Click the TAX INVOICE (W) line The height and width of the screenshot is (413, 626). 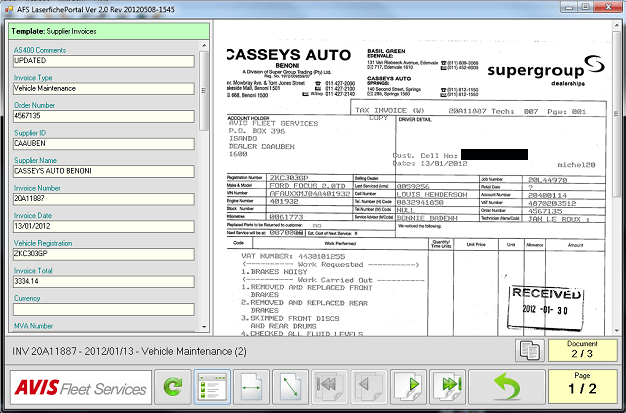tap(390, 111)
